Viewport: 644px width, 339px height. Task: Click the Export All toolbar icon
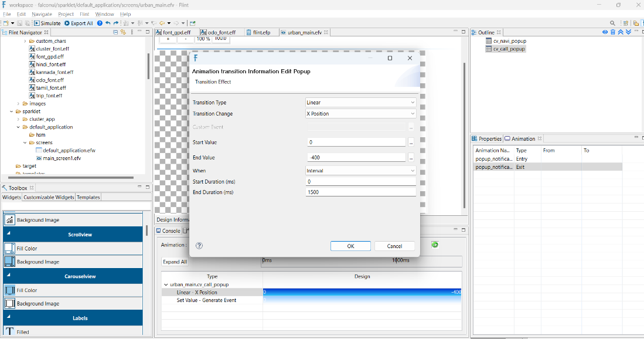[x=67, y=23]
